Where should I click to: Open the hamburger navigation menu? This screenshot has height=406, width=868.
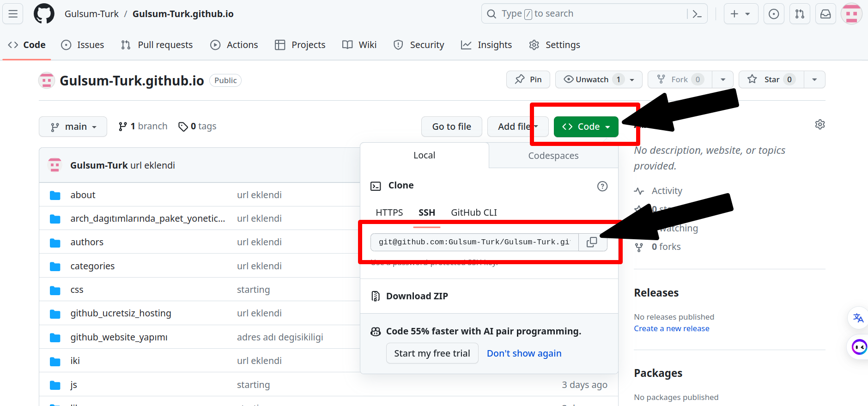click(x=13, y=14)
